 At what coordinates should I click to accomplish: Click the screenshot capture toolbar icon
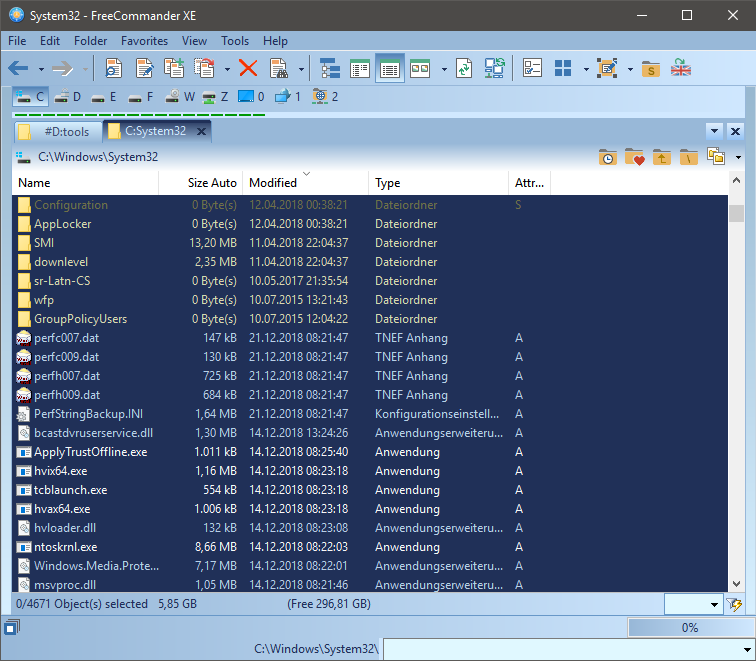coord(607,68)
